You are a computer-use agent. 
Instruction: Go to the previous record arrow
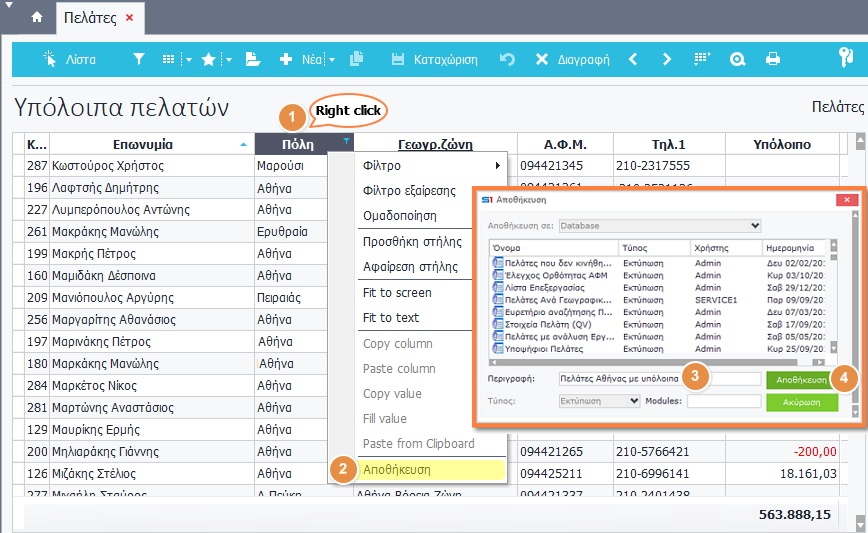633,60
